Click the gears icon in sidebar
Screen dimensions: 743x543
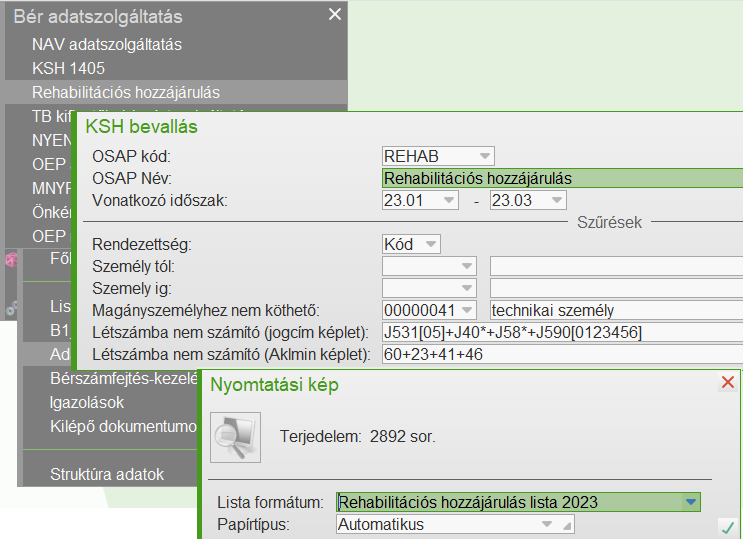tap(11, 308)
